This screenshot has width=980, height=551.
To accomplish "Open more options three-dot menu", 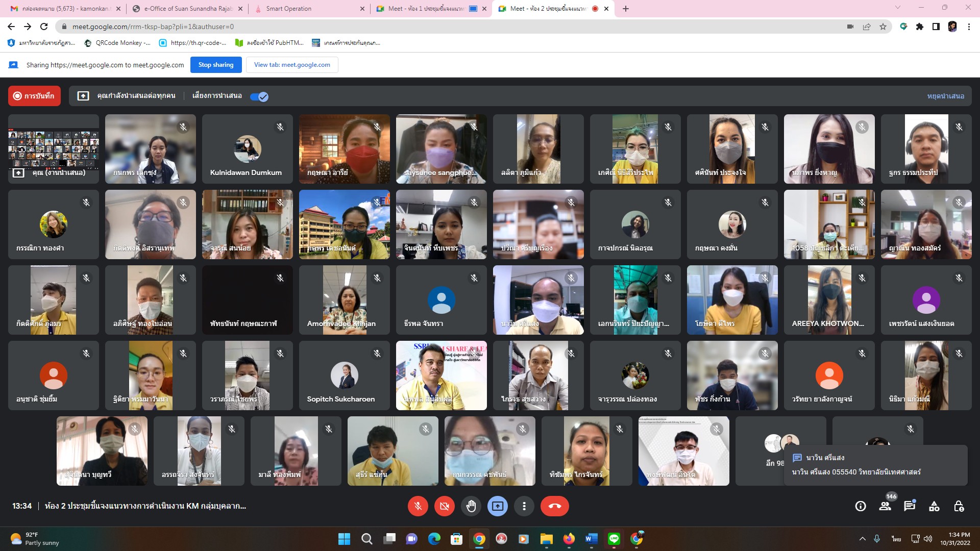I will 524,506.
